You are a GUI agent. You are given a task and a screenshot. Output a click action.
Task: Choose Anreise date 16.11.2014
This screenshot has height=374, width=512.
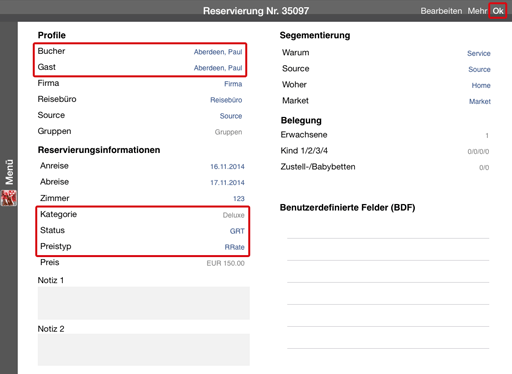tap(227, 167)
